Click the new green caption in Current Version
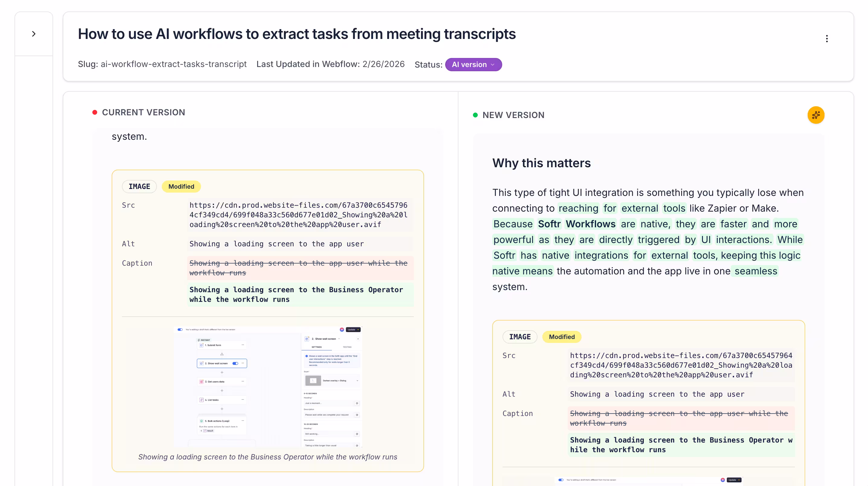Image resolution: width=868 pixels, height=486 pixels. (296, 295)
